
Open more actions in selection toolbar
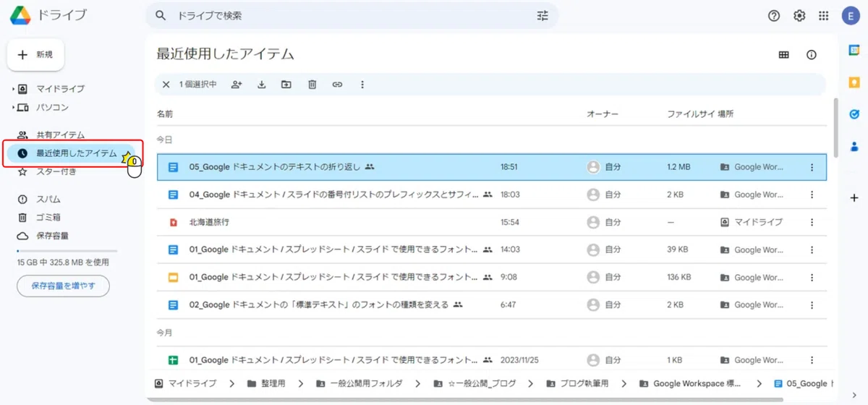[x=362, y=85]
